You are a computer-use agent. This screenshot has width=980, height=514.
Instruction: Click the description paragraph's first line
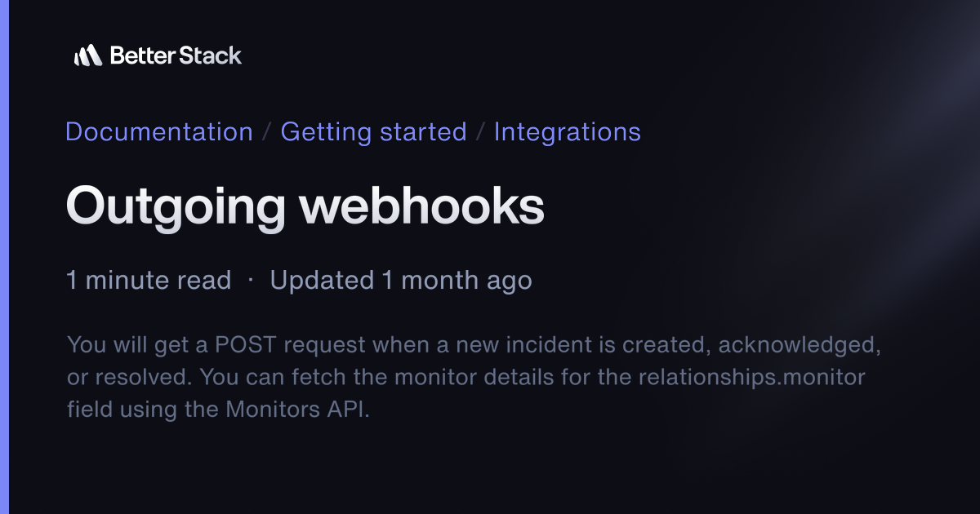pos(474,344)
